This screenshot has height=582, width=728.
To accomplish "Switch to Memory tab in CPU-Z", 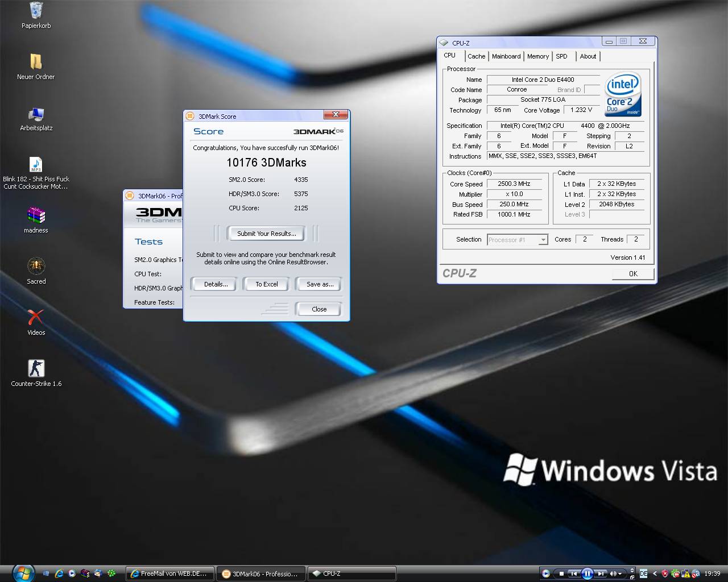I will (538, 56).
